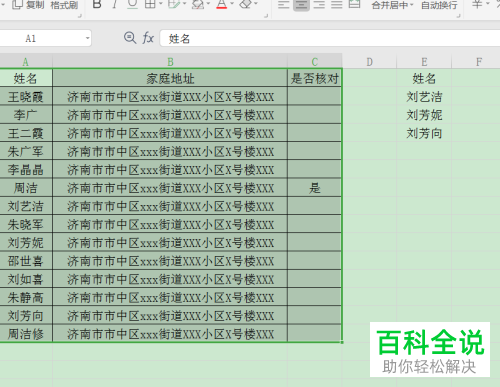Click the 是否核对 header cell
This screenshot has width=500, height=387.
click(x=315, y=78)
